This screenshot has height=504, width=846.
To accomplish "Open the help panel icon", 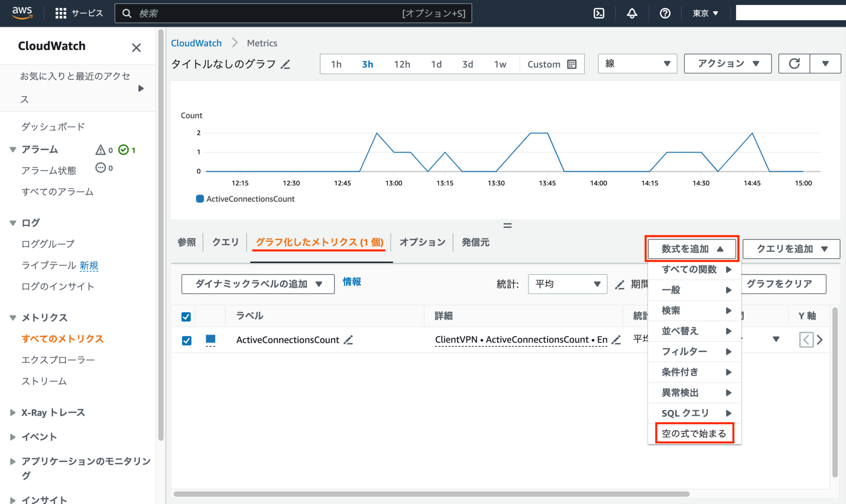I will point(665,13).
